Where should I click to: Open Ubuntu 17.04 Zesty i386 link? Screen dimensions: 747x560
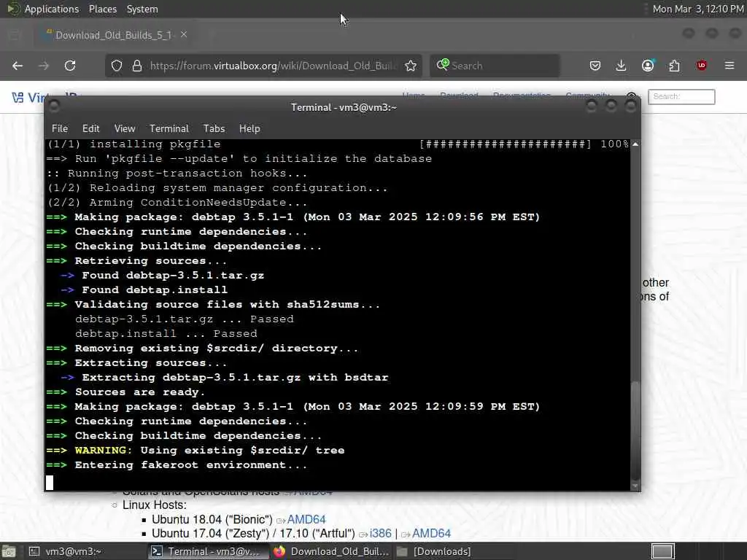click(381, 533)
